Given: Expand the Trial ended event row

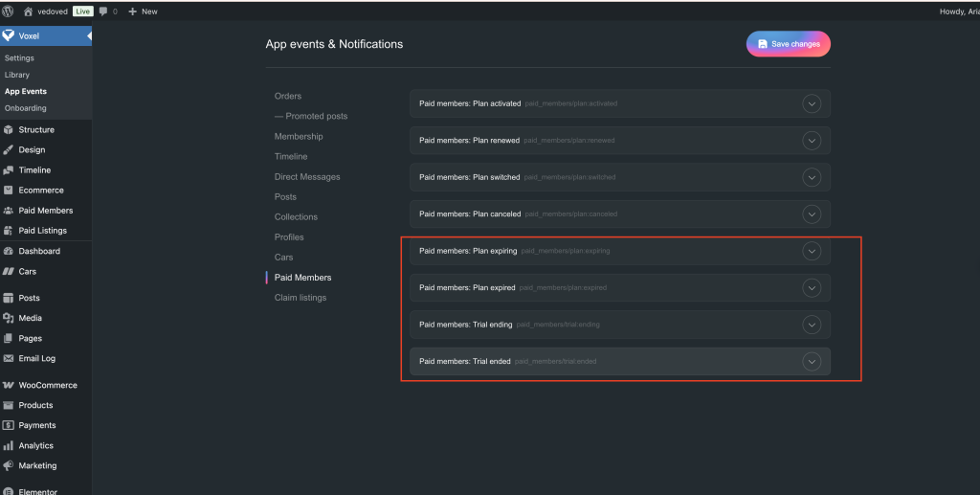Looking at the screenshot, I should (x=812, y=361).
